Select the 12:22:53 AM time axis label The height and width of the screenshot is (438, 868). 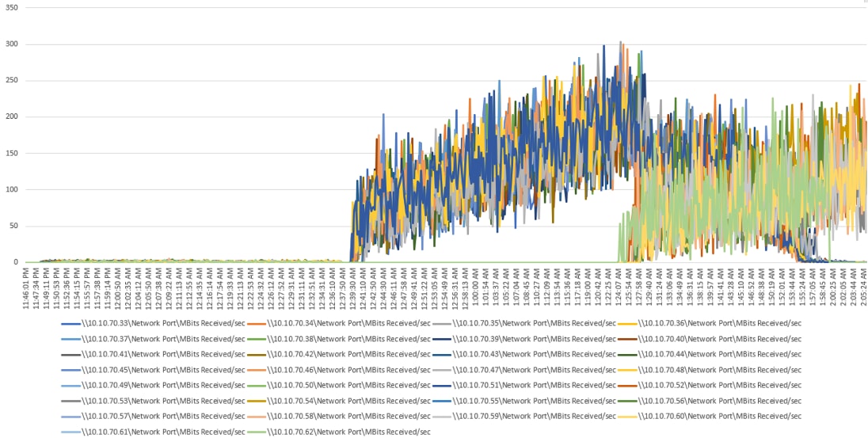(x=251, y=288)
